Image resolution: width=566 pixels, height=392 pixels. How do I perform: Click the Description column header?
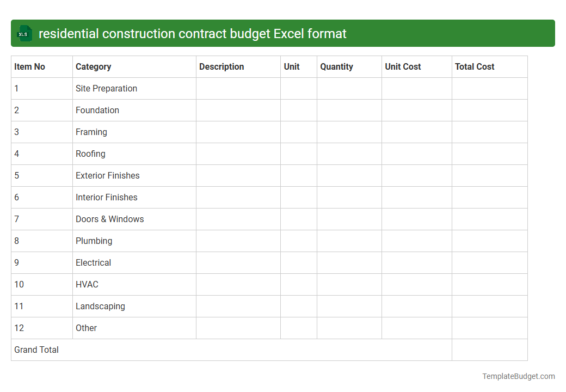pyautogui.click(x=222, y=66)
